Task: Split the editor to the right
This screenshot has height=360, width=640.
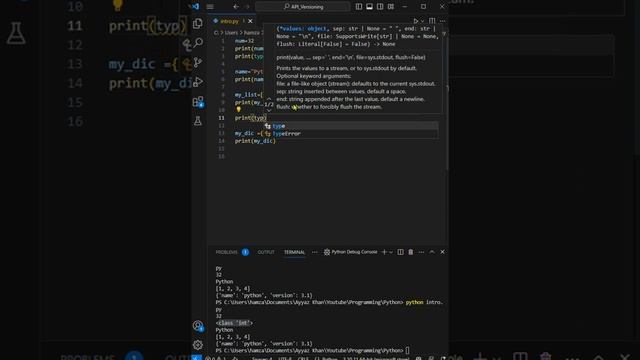Action: point(432,21)
